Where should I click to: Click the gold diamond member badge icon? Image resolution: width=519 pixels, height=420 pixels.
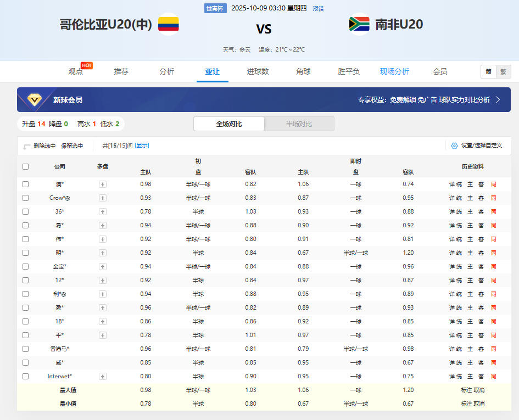tap(34, 100)
